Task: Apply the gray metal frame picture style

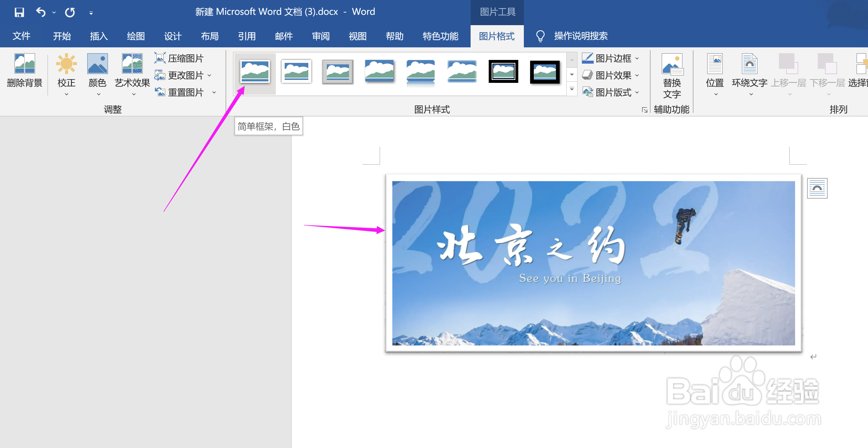Action: (338, 71)
